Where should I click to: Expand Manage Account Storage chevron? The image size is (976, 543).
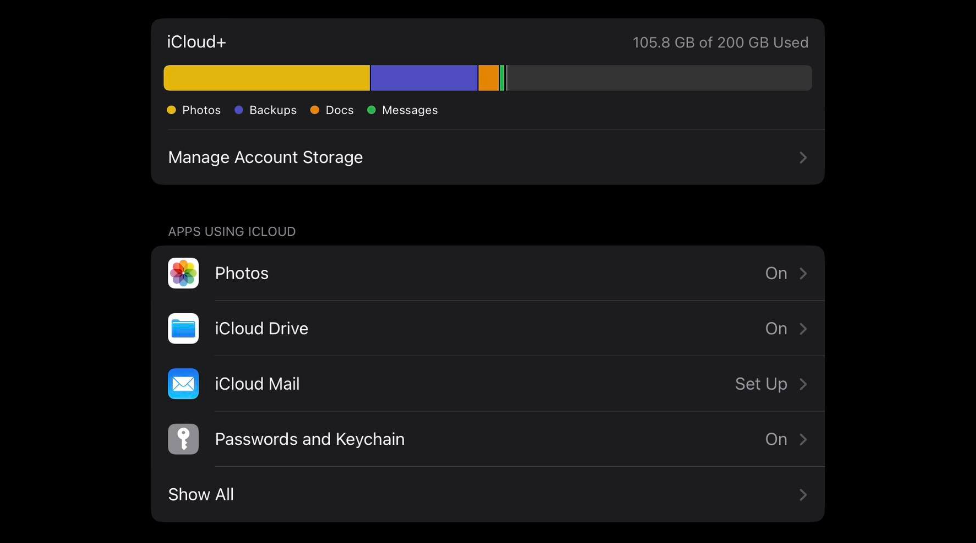click(803, 157)
